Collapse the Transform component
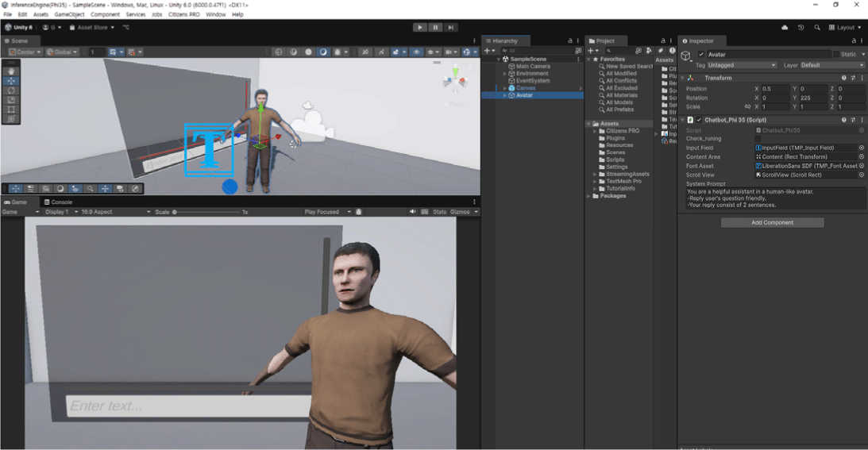The image size is (868, 450). (x=682, y=78)
